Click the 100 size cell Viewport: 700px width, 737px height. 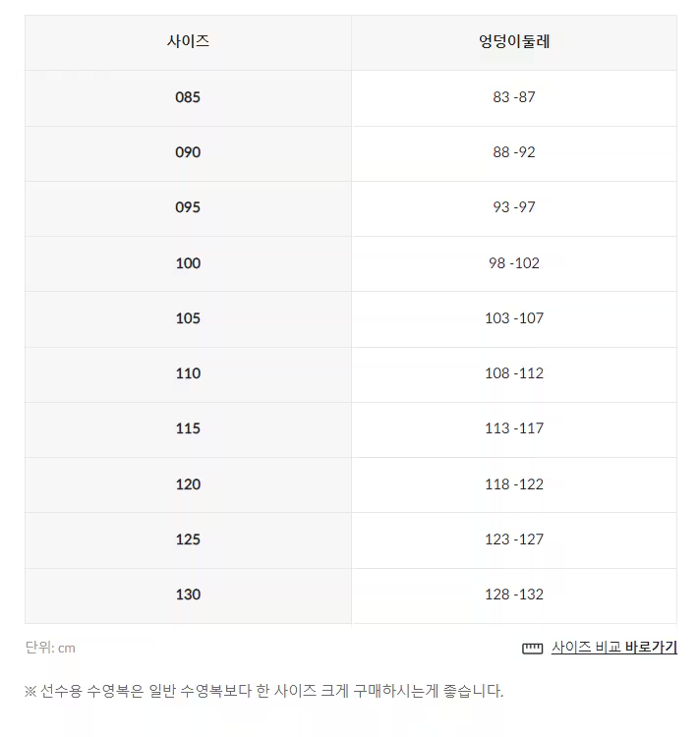pyautogui.click(x=188, y=263)
